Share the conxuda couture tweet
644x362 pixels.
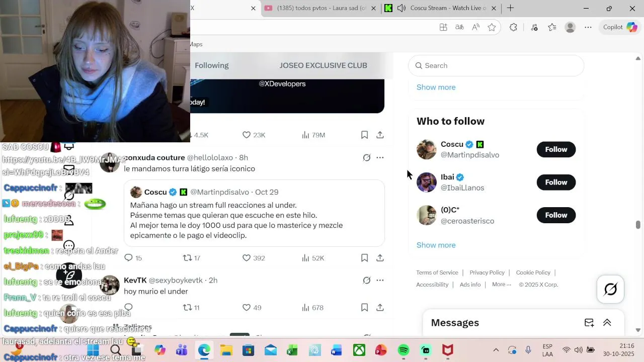[x=380, y=258]
